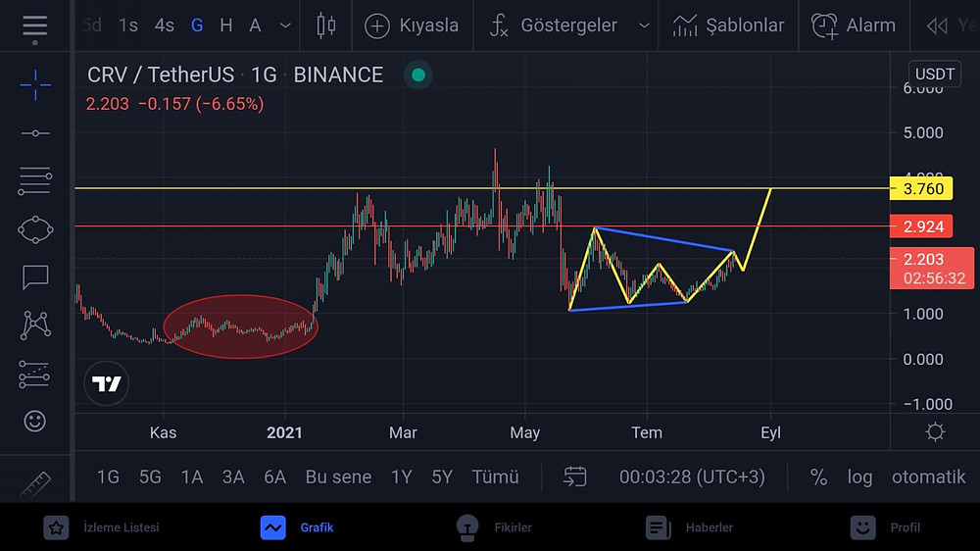Set range to 5Y
The height and width of the screenshot is (551, 980).
click(442, 477)
